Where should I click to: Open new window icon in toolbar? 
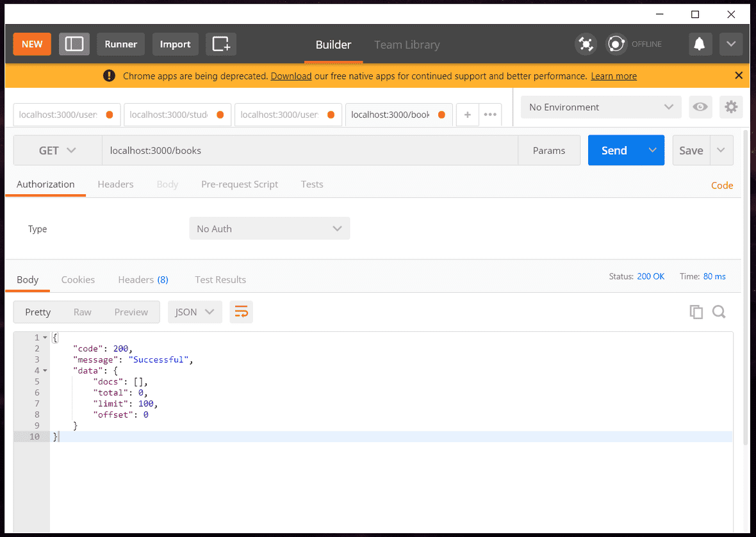(x=221, y=44)
